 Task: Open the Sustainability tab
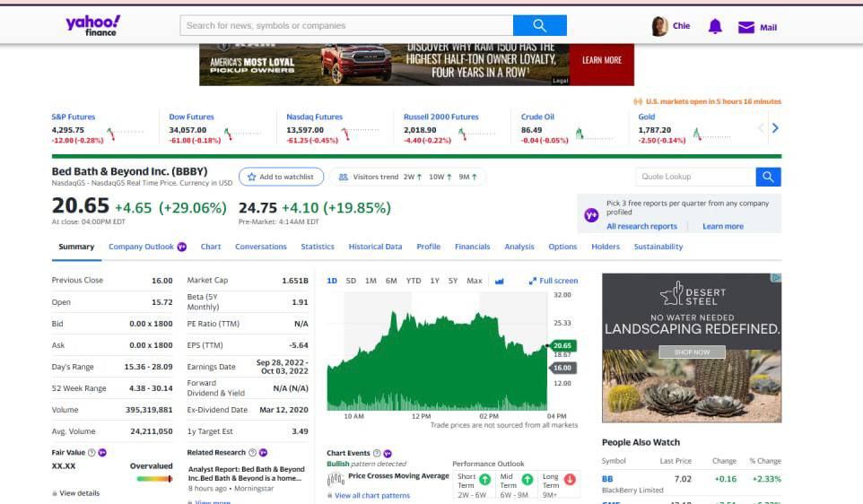pyautogui.click(x=658, y=247)
